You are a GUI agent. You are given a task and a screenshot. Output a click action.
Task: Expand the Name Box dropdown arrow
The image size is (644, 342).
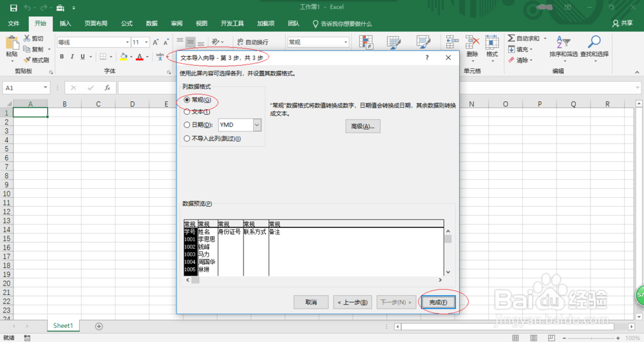coord(45,88)
